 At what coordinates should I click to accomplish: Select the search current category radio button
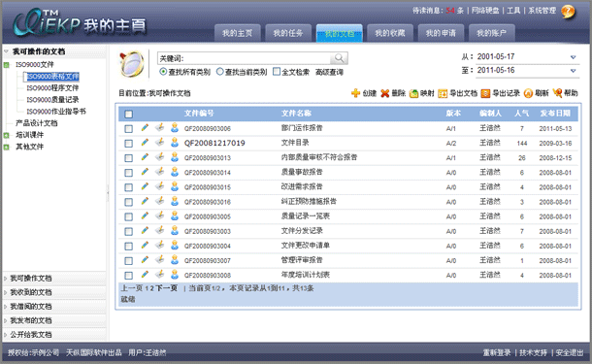(x=220, y=72)
